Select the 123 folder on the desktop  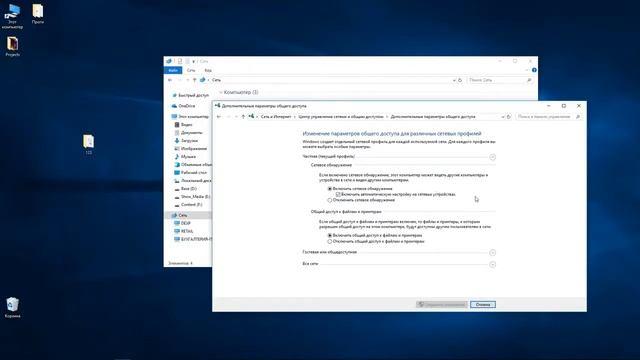point(89,144)
